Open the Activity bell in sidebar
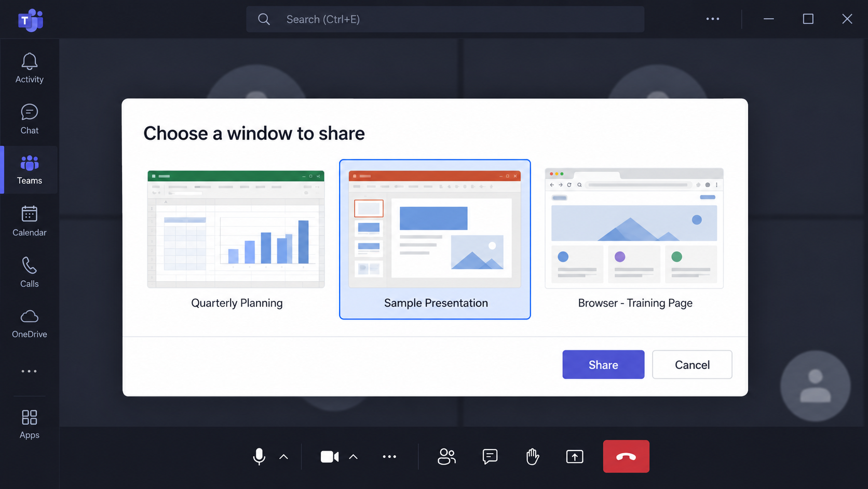 click(x=29, y=68)
